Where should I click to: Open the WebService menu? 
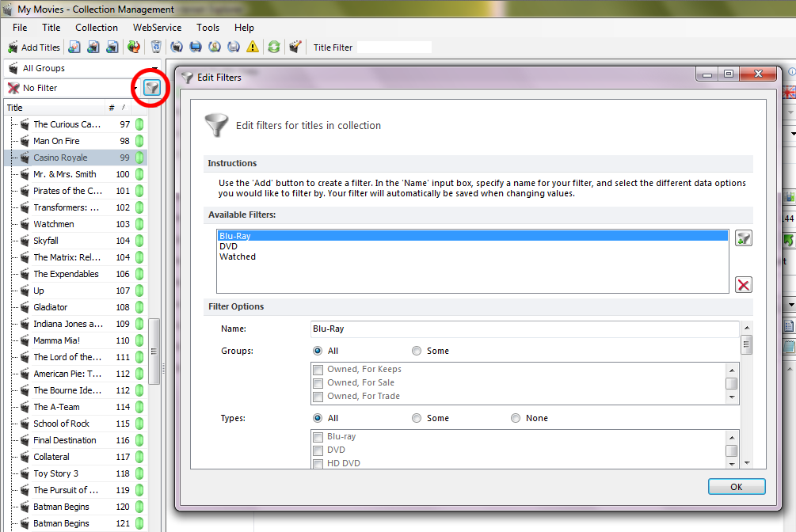(x=158, y=28)
